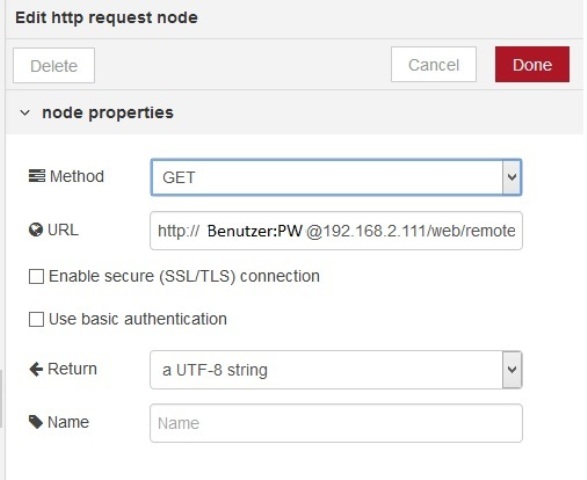Click the Method list icon

pos(37,176)
